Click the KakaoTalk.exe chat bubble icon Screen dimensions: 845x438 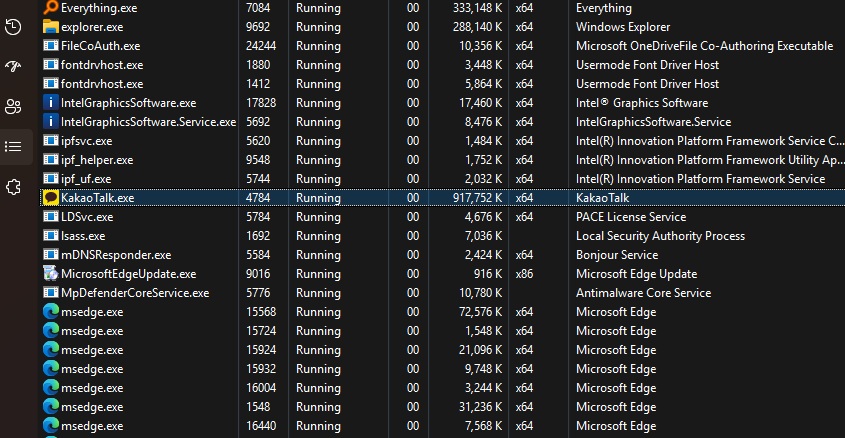click(x=51, y=198)
